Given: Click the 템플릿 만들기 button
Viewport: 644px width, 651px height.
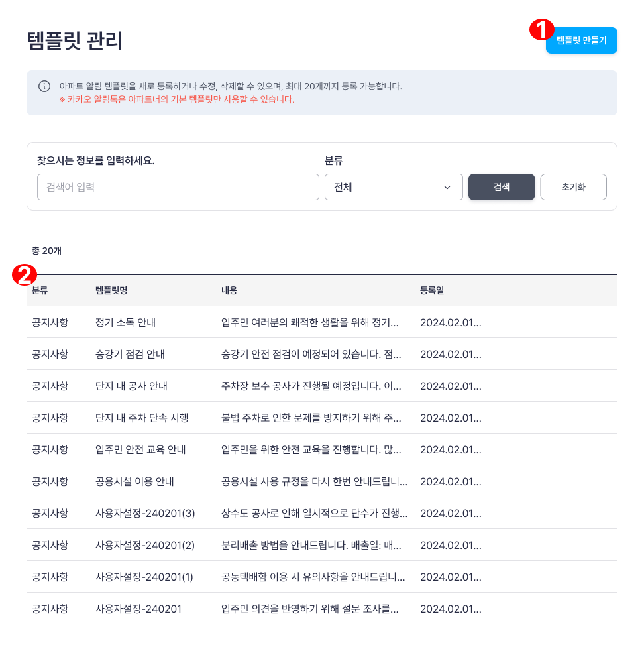Looking at the screenshot, I should click(581, 40).
